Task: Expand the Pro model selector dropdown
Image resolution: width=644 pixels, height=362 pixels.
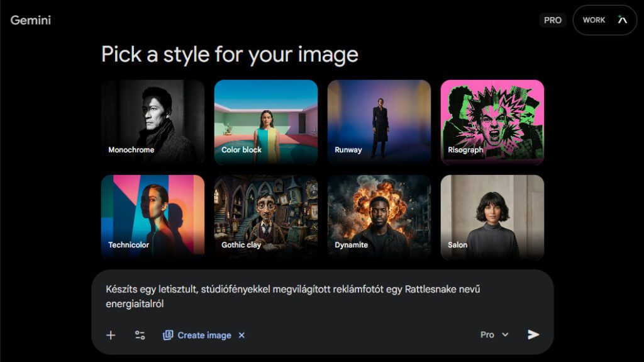Action: (x=494, y=335)
